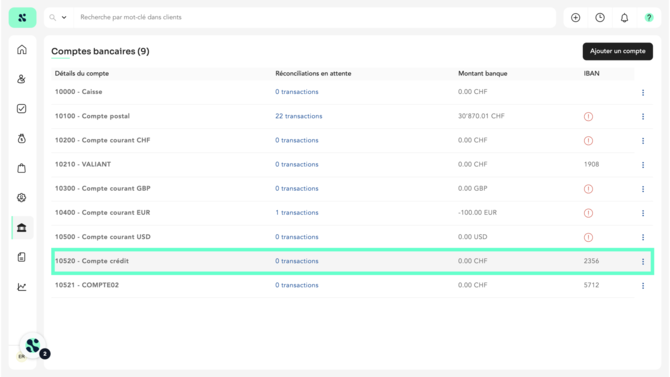670x377 pixels.
Task: Open the search scope dropdown arrow
Action: coord(64,18)
